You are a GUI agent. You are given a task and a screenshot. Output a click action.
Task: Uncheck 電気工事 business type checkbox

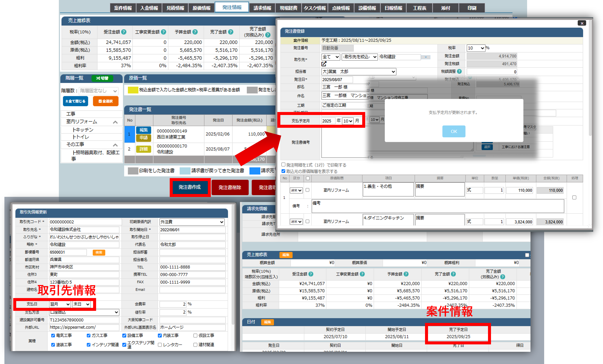click(x=53, y=335)
